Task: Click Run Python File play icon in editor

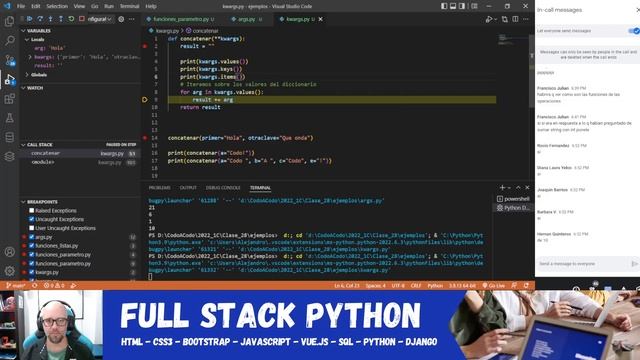Action: click(x=489, y=19)
